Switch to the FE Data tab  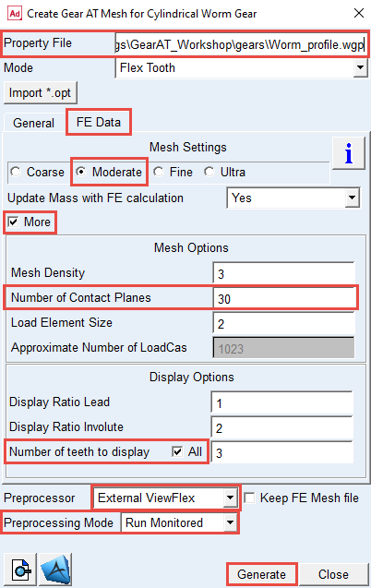(x=99, y=122)
